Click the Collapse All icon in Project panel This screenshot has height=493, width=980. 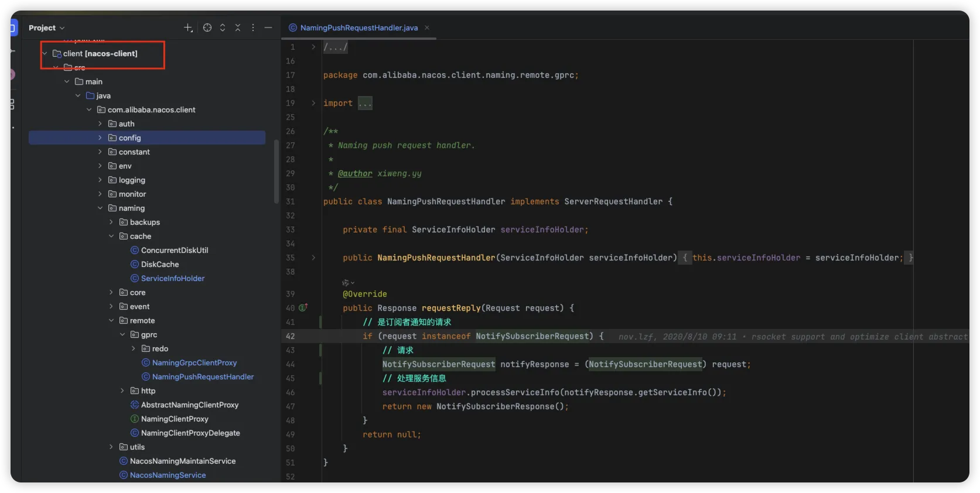[238, 28]
